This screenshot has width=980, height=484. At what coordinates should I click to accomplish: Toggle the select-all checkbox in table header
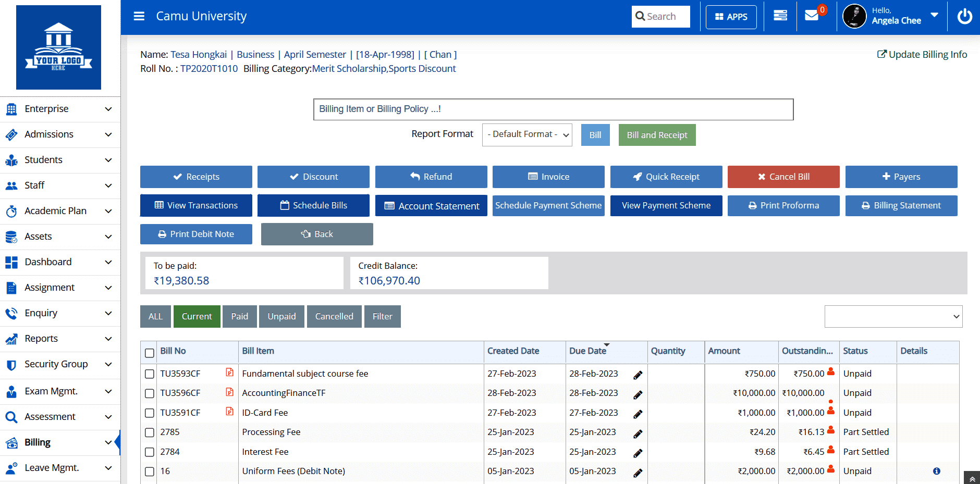150,353
